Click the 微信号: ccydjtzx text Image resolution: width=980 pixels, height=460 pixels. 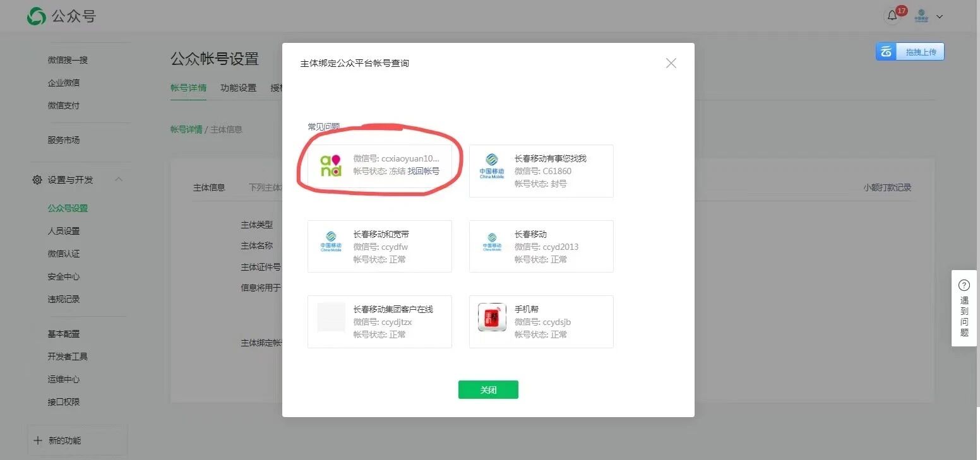click(x=383, y=322)
